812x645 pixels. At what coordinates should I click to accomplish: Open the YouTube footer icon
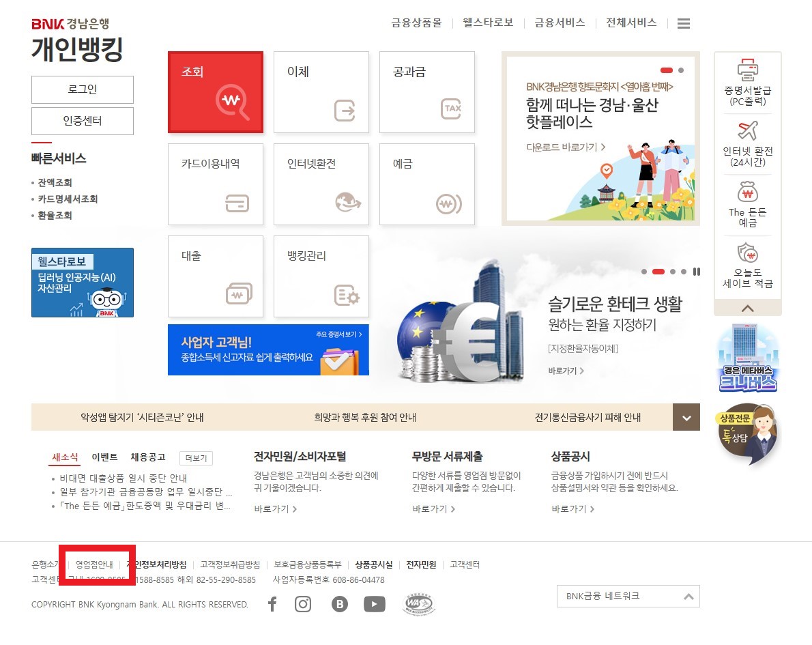point(375,604)
